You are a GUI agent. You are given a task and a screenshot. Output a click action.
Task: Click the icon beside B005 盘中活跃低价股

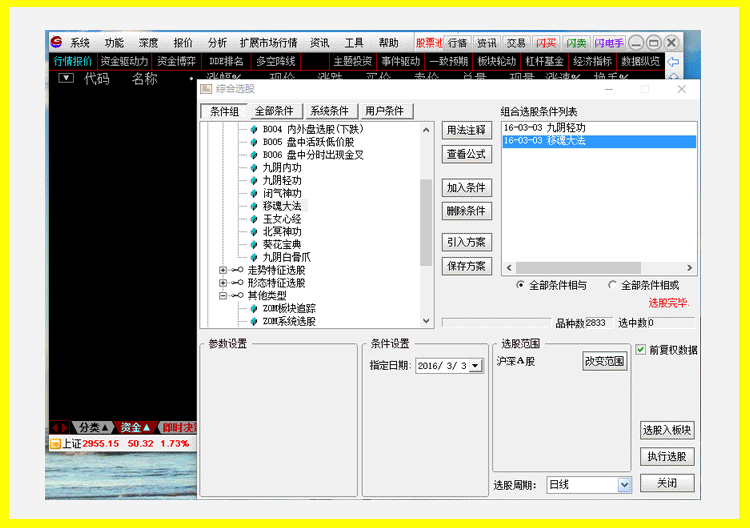click(x=254, y=143)
